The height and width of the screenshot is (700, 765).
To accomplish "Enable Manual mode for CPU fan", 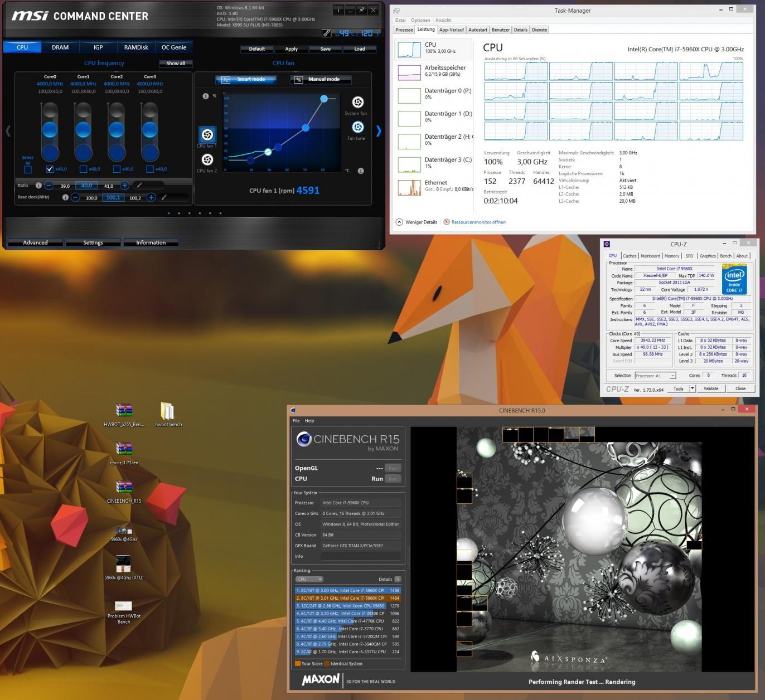I will (x=320, y=79).
